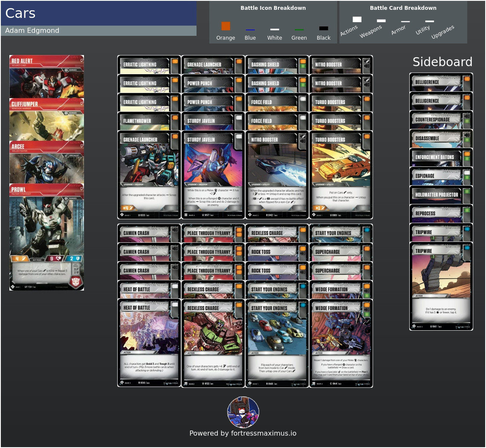The height and width of the screenshot is (448, 486).
Task: Click the deck title 'Cars'
Action: click(x=20, y=13)
